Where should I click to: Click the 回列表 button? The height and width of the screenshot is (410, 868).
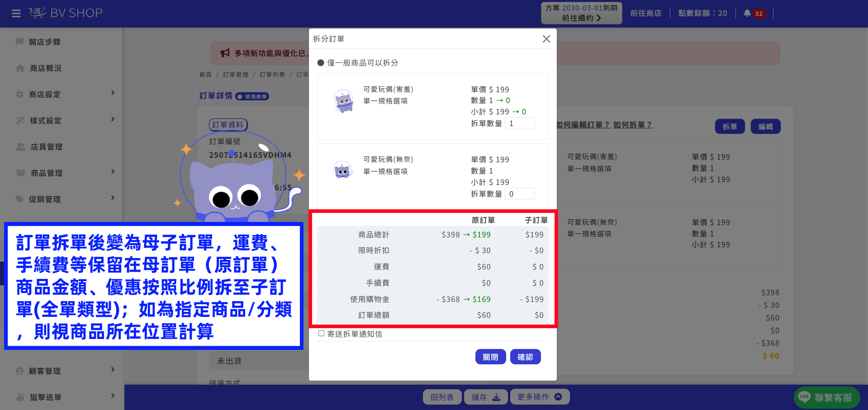pyautogui.click(x=442, y=397)
